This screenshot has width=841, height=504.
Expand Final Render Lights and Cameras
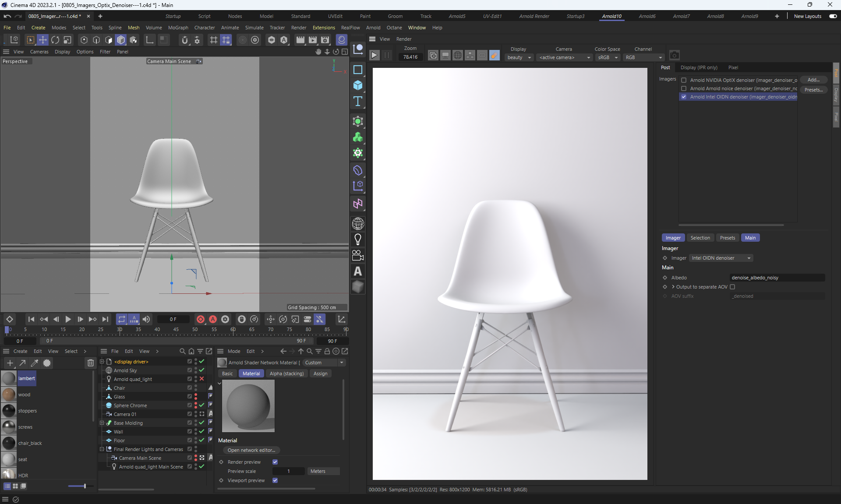coord(102,449)
